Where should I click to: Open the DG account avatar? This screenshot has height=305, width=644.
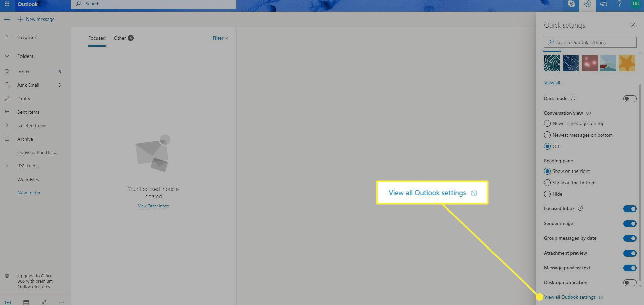tap(635, 4)
